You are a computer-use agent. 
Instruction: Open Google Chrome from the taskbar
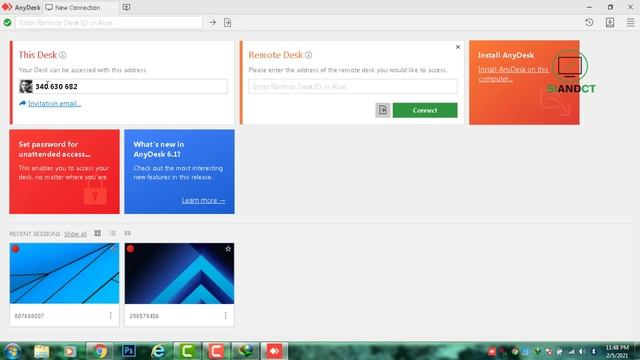99,351
